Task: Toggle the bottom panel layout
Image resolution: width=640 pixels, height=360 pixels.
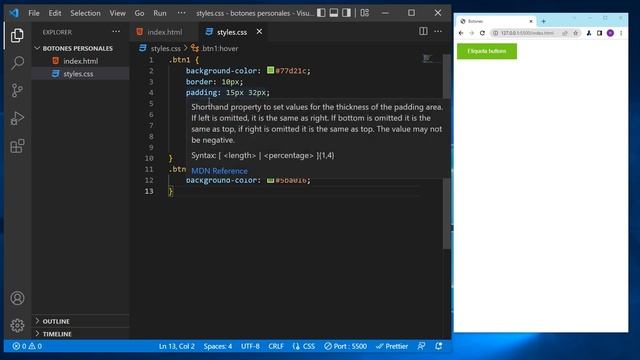Action: pyautogui.click(x=334, y=13)
